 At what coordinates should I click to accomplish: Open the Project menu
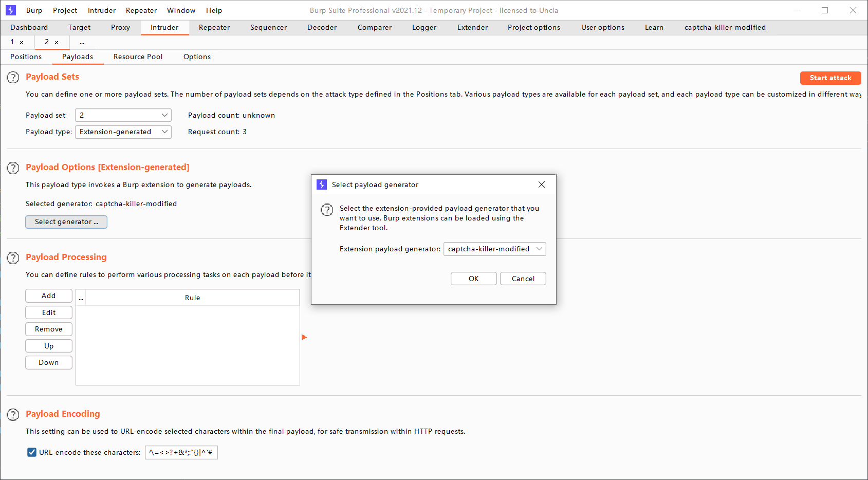(x=65, y=10)
